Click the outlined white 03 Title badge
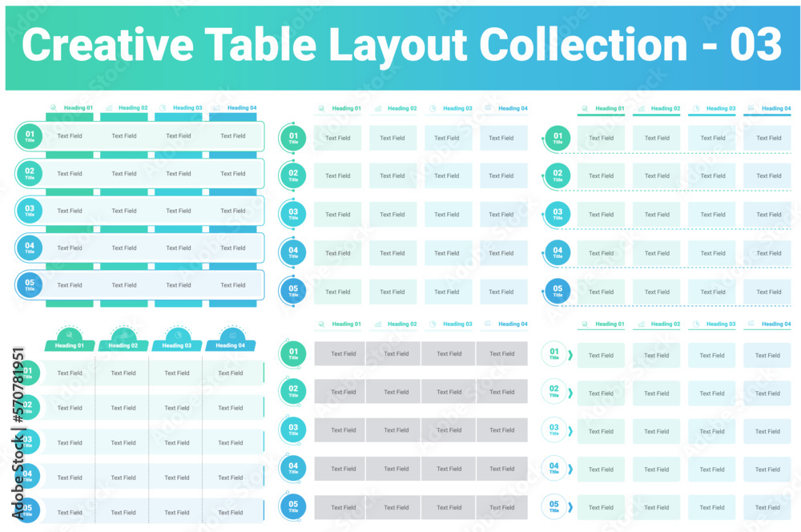The width and height of the screenshot is (801, 532). pyautogui.click(x=553, y=429)
